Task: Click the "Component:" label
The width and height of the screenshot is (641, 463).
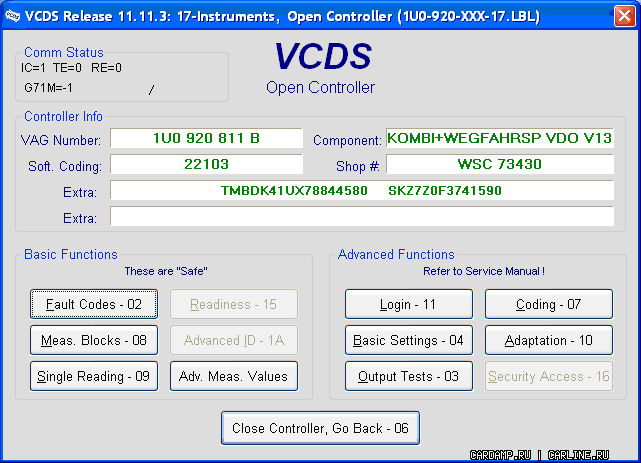Action: click(347, 140)
